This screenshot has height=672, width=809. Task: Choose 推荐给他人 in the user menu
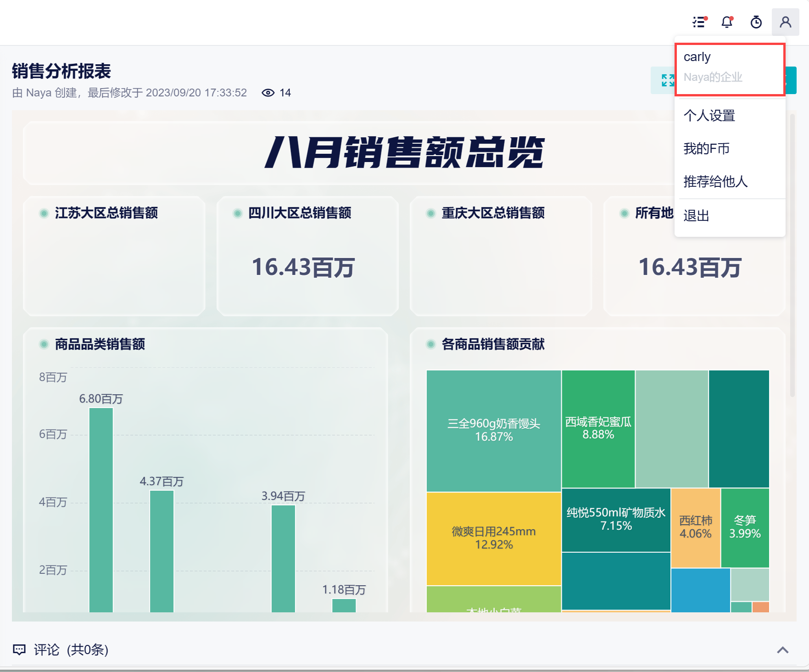[x=716, y=181]
